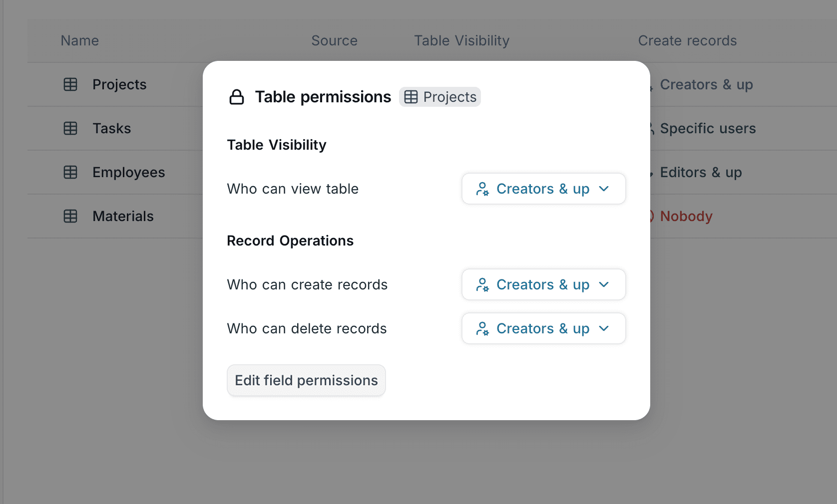Open the Who can delete records dropdown

tap(543, 328)
